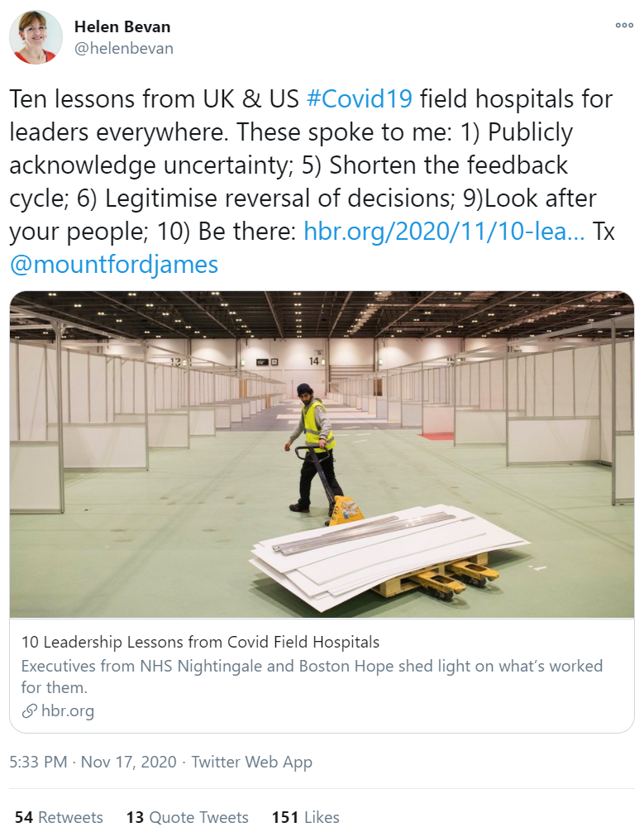Click the hbr.org domain in card
The image size is (644, 832).
coord(68,711)
